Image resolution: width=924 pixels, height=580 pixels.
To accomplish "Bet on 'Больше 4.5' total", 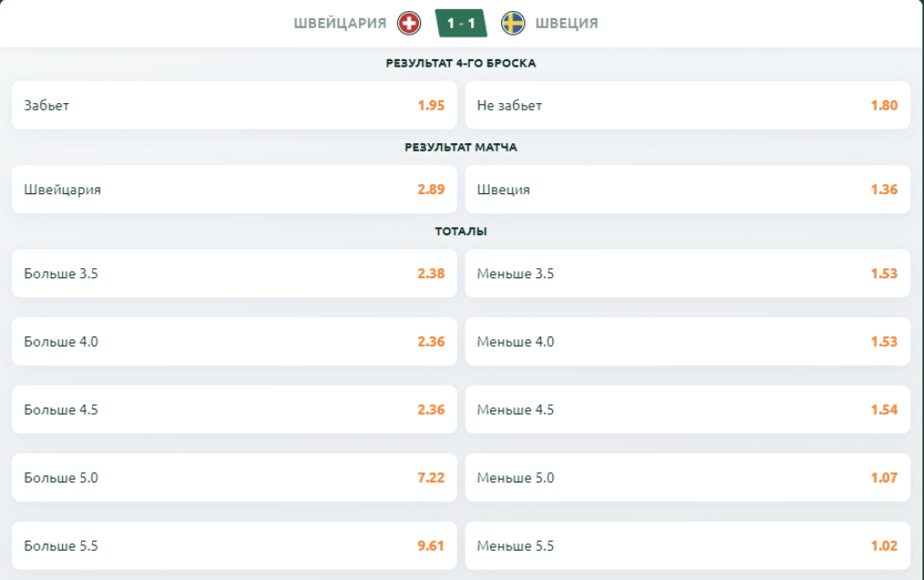I will tap(234, 409).
